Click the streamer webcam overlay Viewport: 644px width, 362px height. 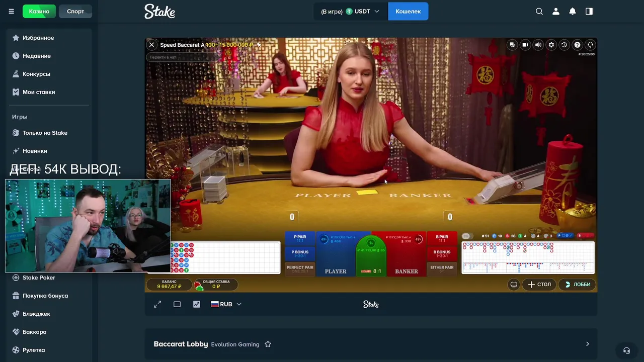pyautogui.click(x=88, y=226)
